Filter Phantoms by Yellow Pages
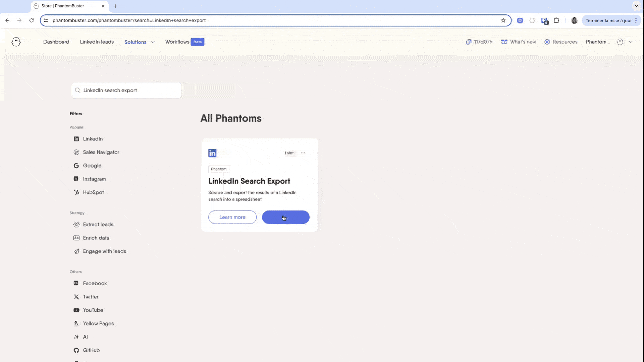644x362 pixels. [x=94, y=323]
